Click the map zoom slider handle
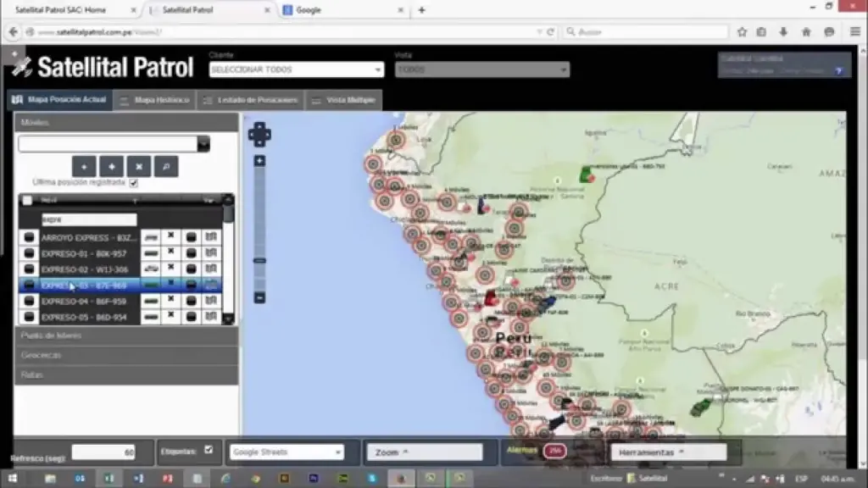The height and width of the screenshot is (488, 868). click(259, 260)
